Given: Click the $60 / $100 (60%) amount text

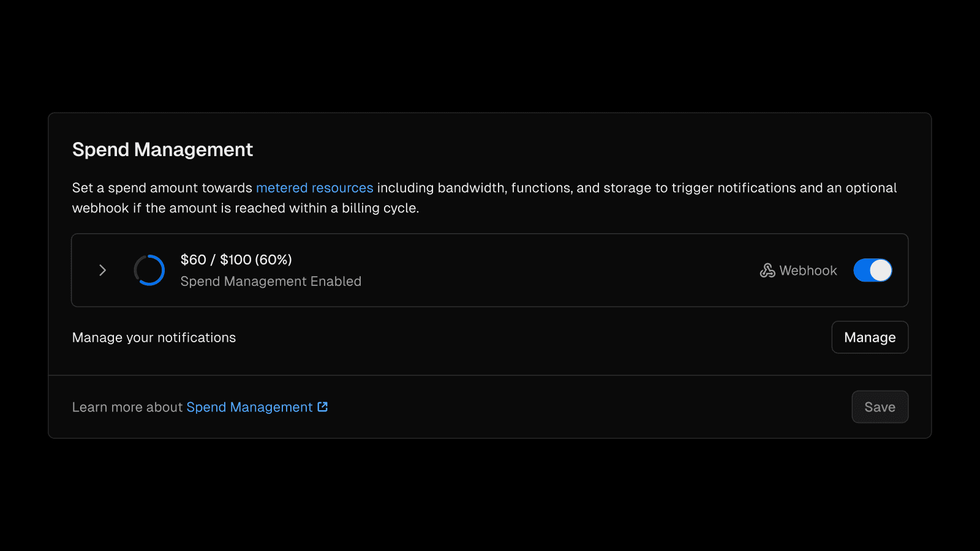Looking at the screenshot, I should pyautogui.click(x=236, y=260).
